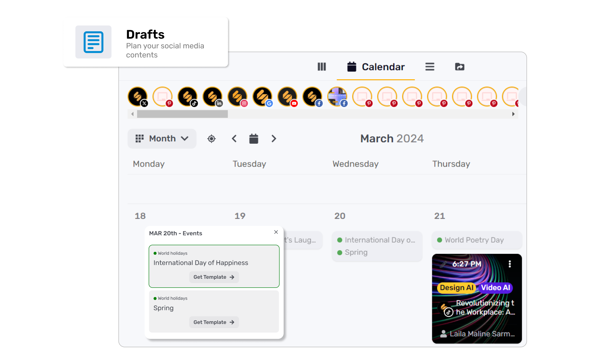Toggle the LinkedIn account avatar

coord(213,97)
